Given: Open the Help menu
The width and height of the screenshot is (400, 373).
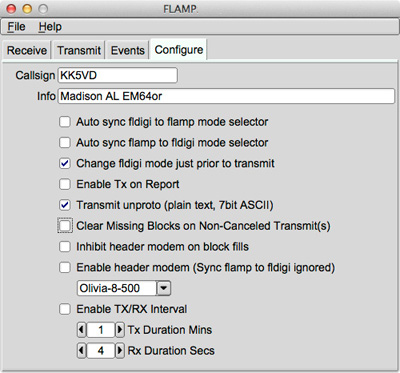Looking at the screenshot, I should click(50, 27).
